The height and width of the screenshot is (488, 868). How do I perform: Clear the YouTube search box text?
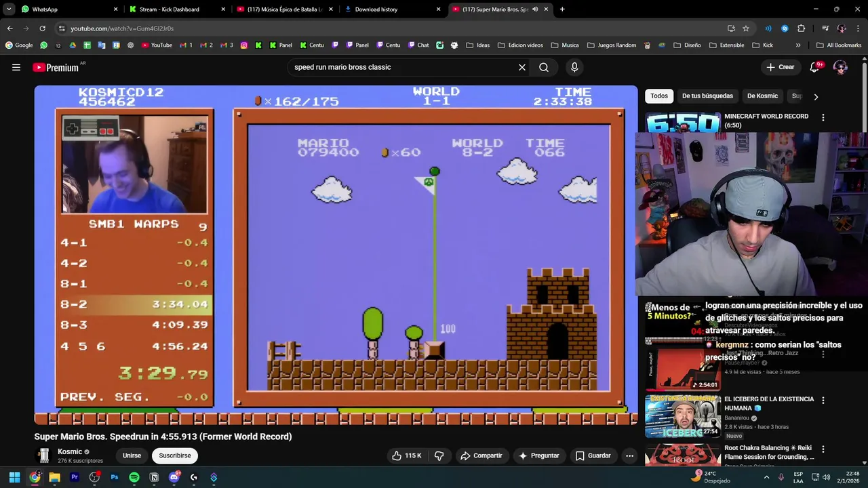522,67
